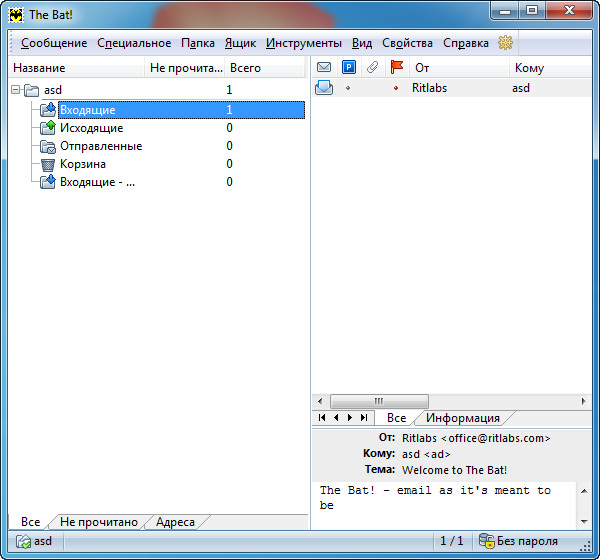The height and width of the screenshot is (560, 600).
Task: Click the Исходящие folder icon with green arrow
Action: [48, 127]
